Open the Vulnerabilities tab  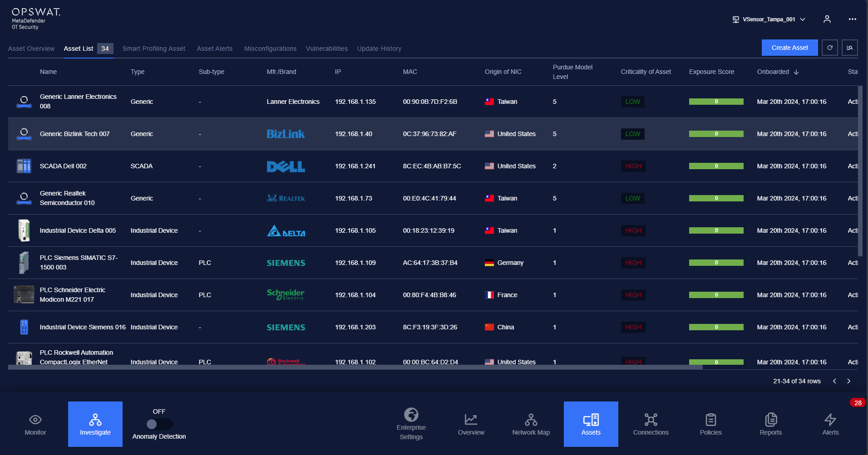[x=327, y=48]
